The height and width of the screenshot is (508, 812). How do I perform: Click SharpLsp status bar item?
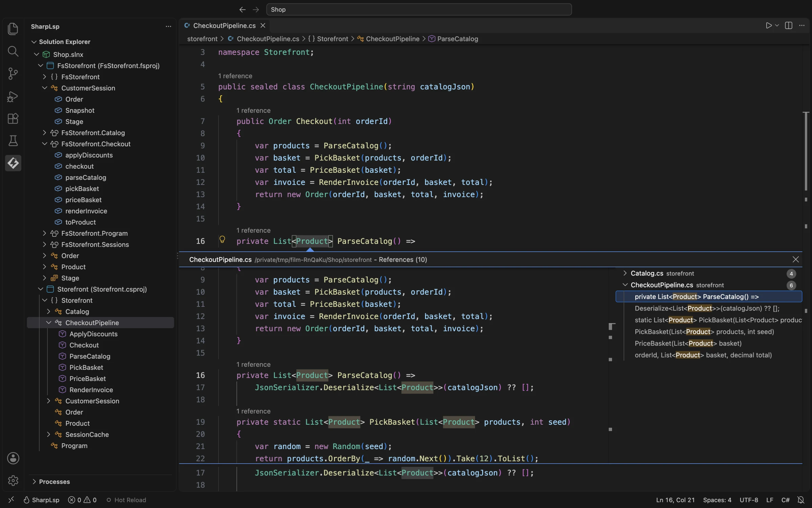(41, 500)
